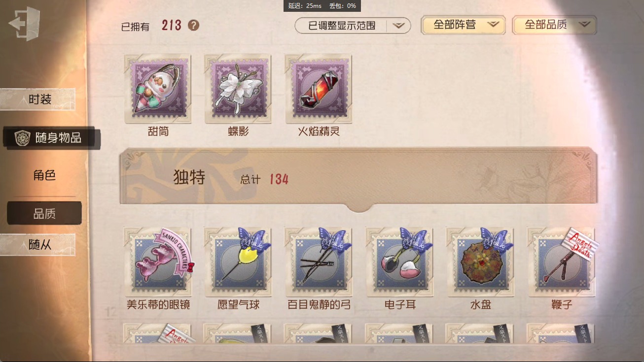The height and width of the screenshot is (362, 644).
Task: Open the question mark help icon
Action: click(x=194, y=25)
